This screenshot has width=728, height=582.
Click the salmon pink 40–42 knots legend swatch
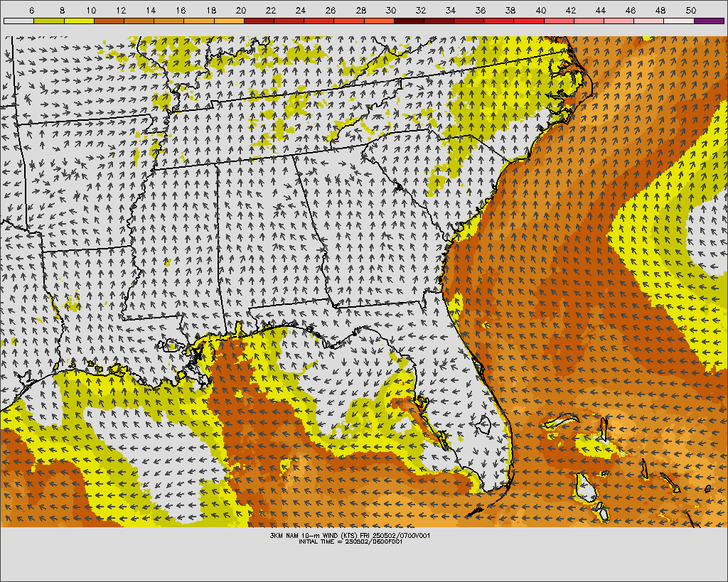[x=559, y=21]
